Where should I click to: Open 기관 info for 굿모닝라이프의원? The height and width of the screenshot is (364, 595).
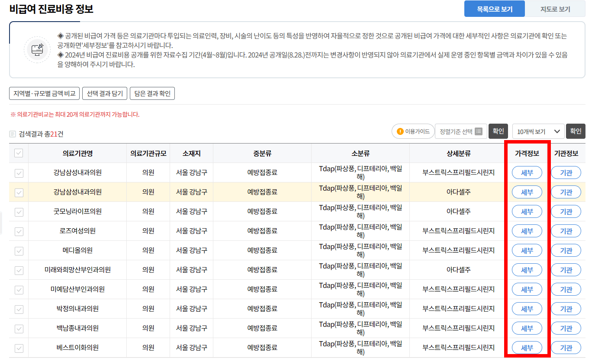[x=566, y=211]
